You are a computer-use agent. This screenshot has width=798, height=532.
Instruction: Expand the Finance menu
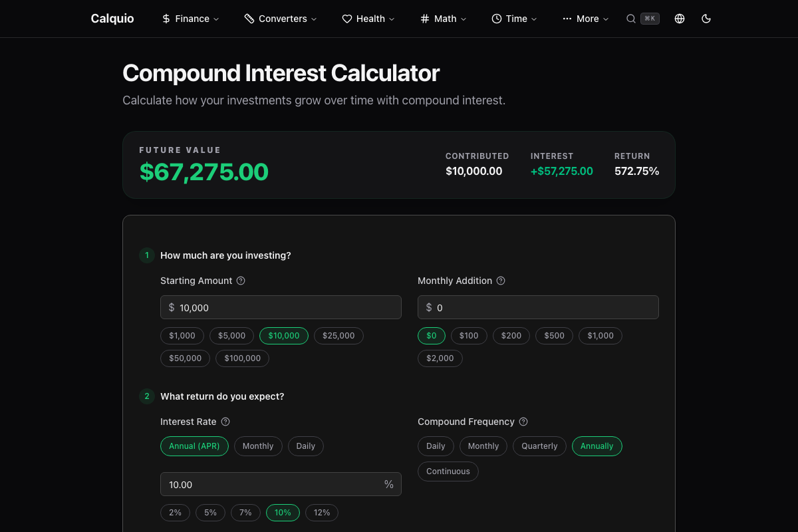click(x=190, y=19)
